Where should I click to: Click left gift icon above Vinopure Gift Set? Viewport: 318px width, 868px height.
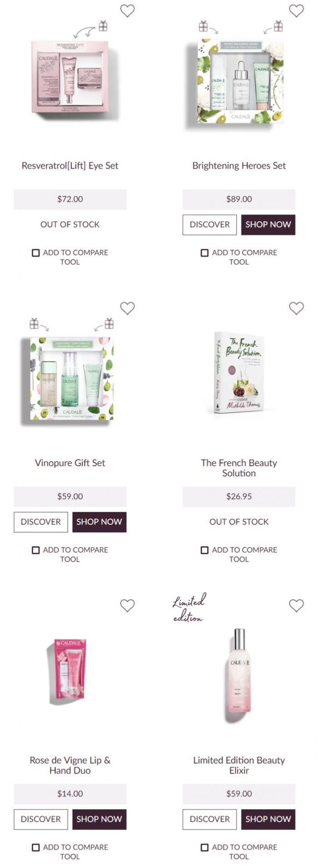coord(34,323)
